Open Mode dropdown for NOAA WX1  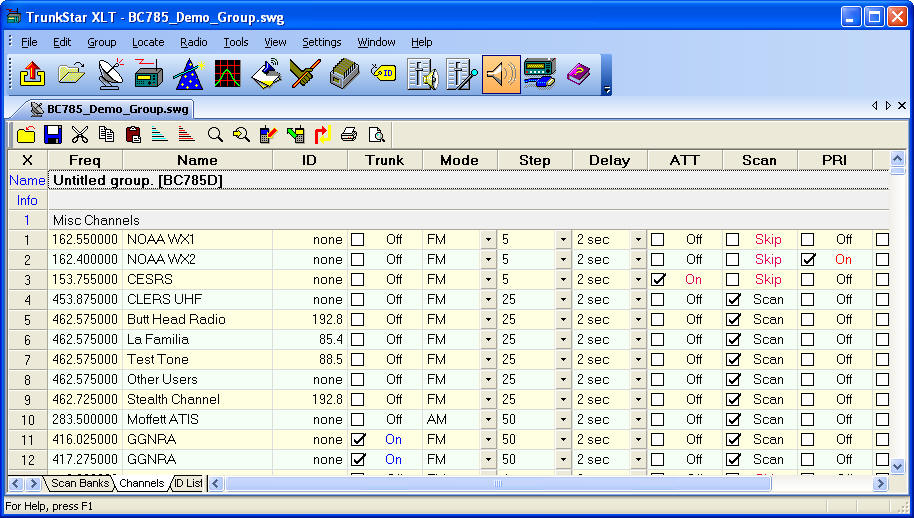(x=488, y=239)
